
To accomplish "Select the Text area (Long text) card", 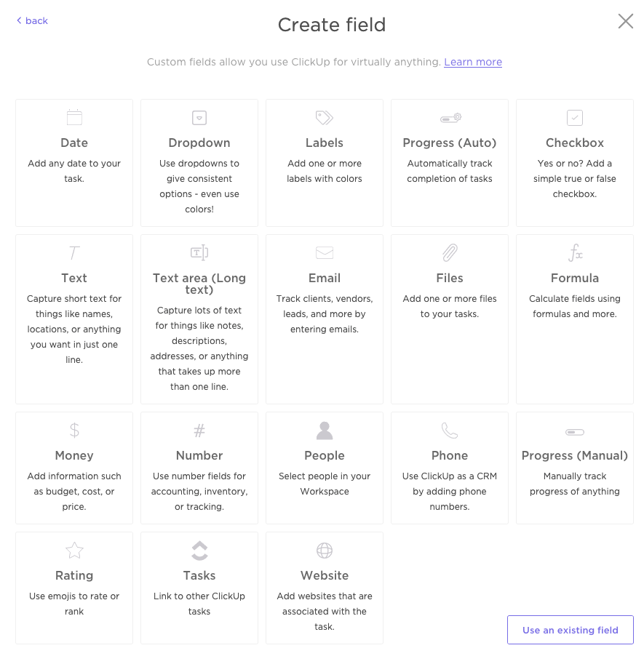I will tap(199, 319).
